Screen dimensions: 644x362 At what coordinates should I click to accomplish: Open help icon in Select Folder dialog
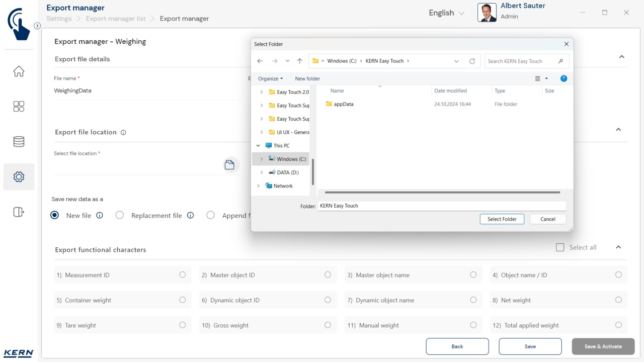(x=563, y=78)
